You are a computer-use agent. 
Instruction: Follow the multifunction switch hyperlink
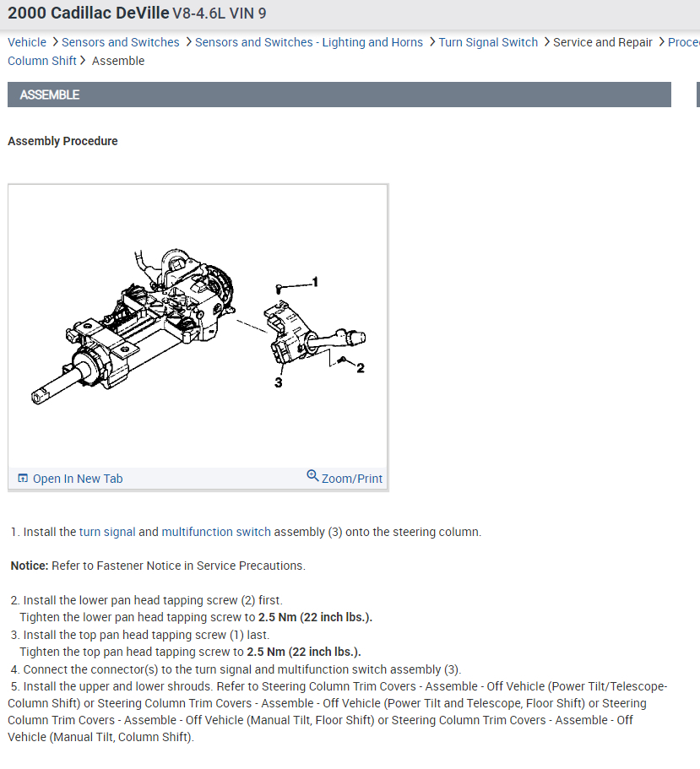(216, 532)
